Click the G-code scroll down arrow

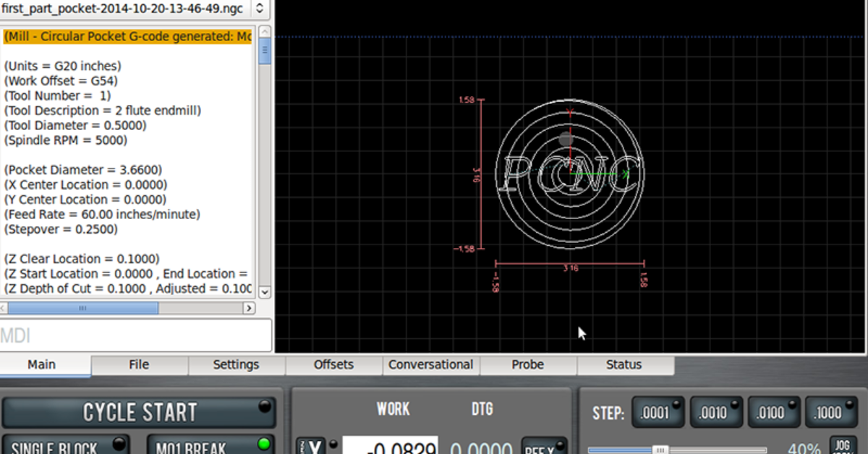pos(265,291)
